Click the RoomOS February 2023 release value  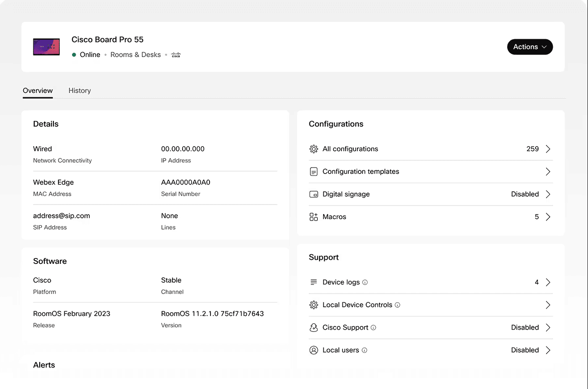click(72, 314)
